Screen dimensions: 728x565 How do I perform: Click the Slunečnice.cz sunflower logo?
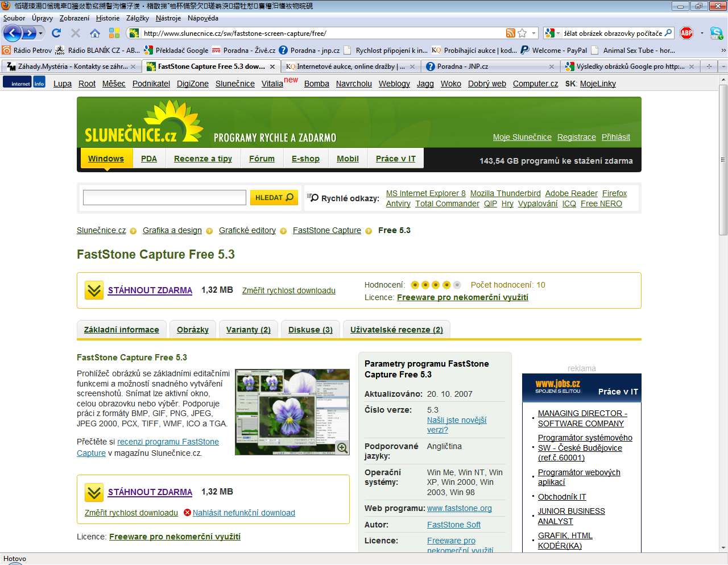[144, 122]
